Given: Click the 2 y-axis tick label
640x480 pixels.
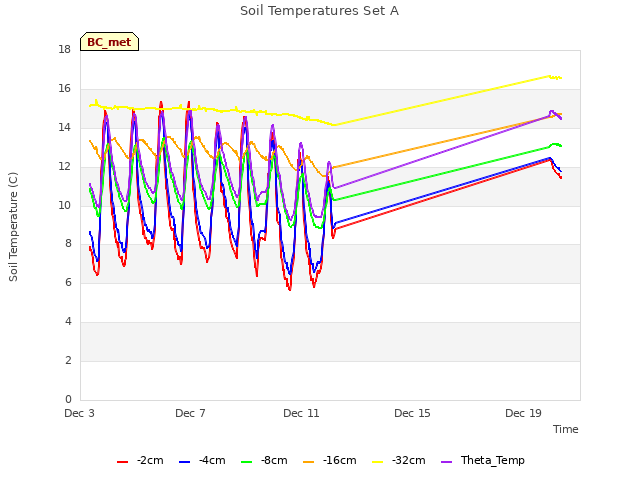Looking at the screenshot, I should pos(68,360).
